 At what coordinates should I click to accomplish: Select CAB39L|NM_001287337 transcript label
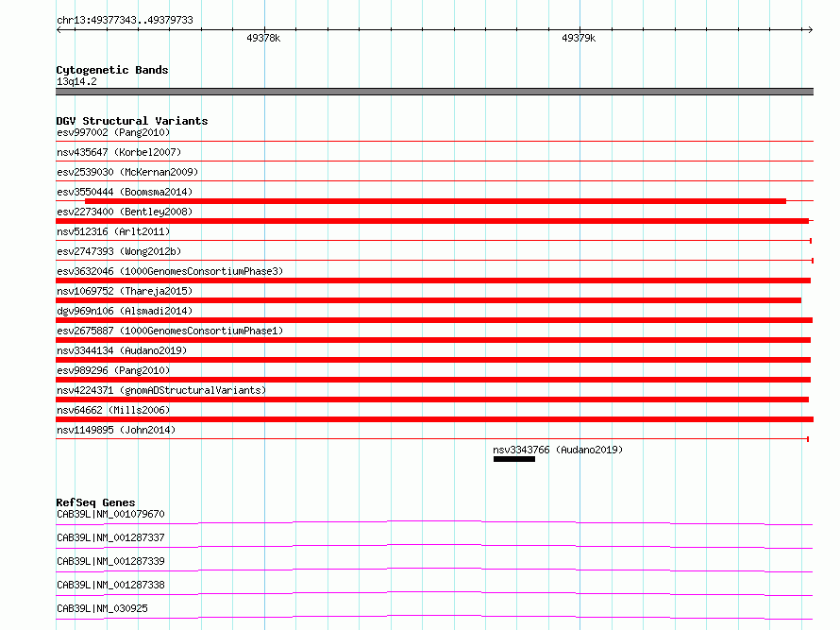click(110, 537)
